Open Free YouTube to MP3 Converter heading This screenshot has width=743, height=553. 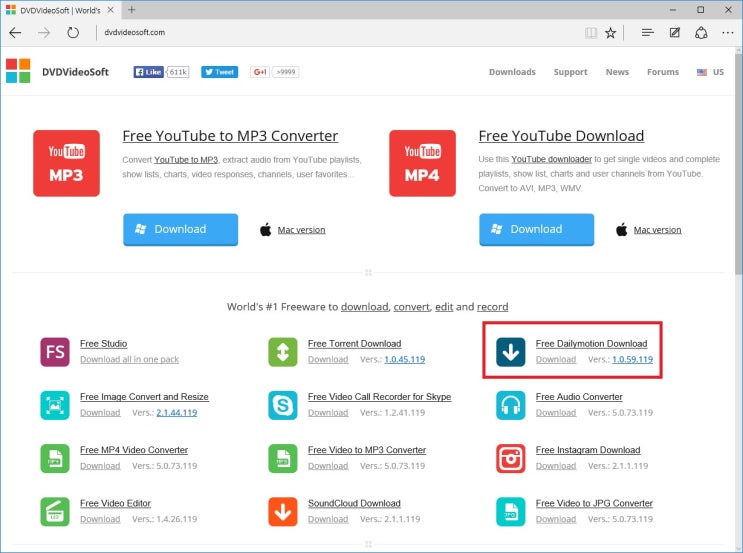230,136
